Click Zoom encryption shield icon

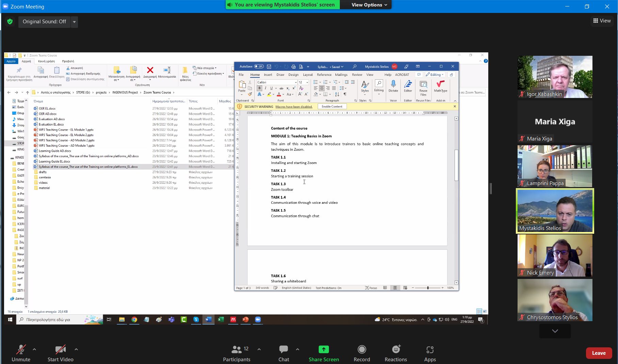[x=10, y=21]
